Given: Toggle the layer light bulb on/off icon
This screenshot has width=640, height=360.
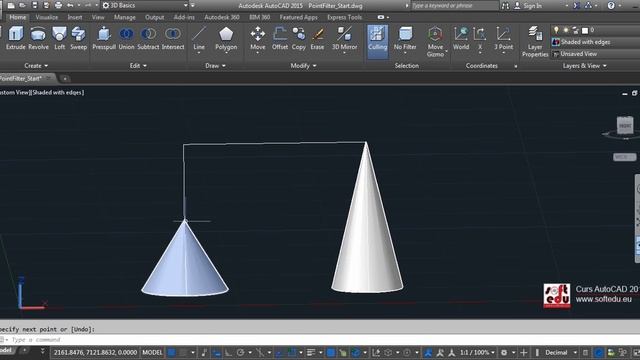Looking at the screenshot, I should [x=556, y=30].
